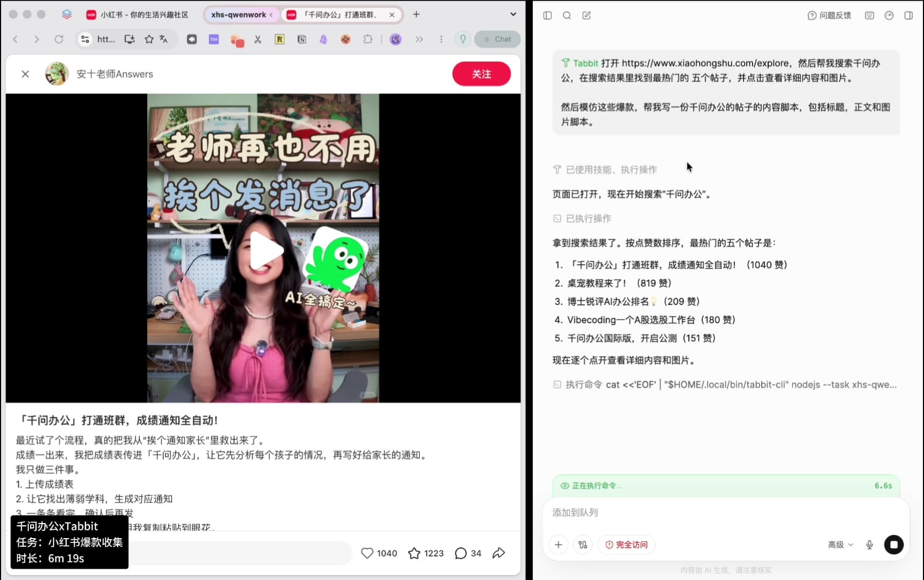
Task: Open the history clock icon in panel header
Action: coord(889,16)
